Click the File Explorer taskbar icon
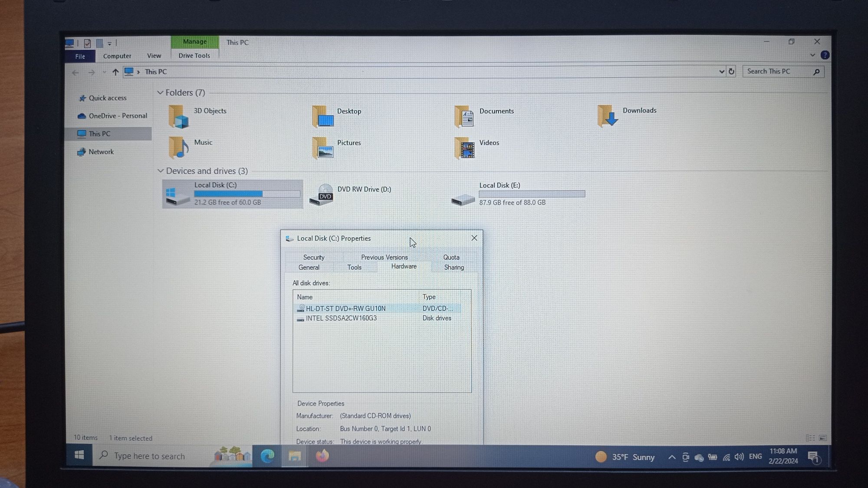Viewport: 868px width, 488px height. 295,456
